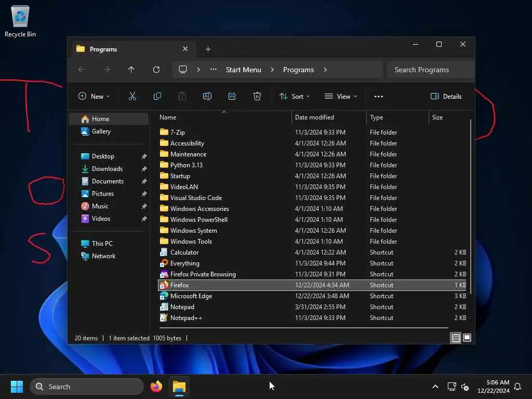Open Firefox from the taskbar
532x399 pixels.
coord(156,387)
